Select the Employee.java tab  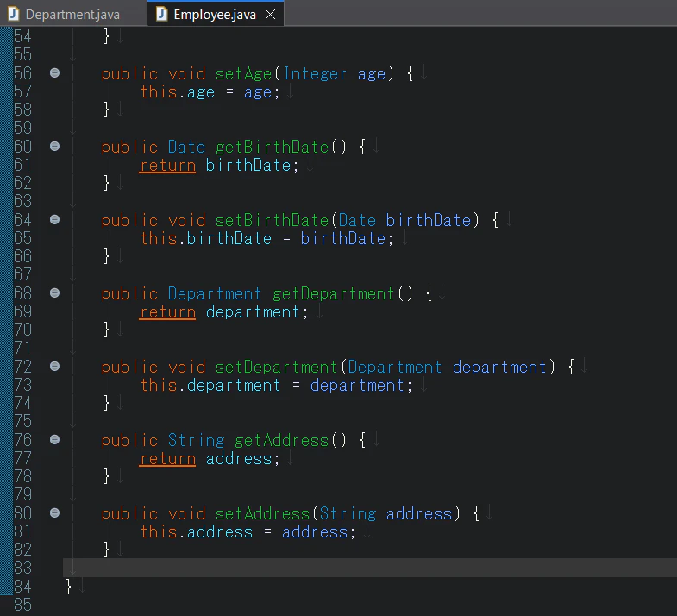point(215,15)
